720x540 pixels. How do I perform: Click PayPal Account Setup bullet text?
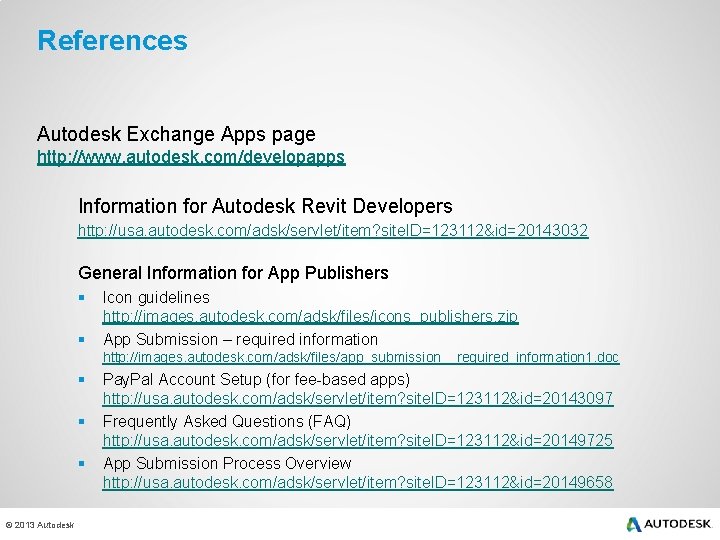click(x=256, y=380)
